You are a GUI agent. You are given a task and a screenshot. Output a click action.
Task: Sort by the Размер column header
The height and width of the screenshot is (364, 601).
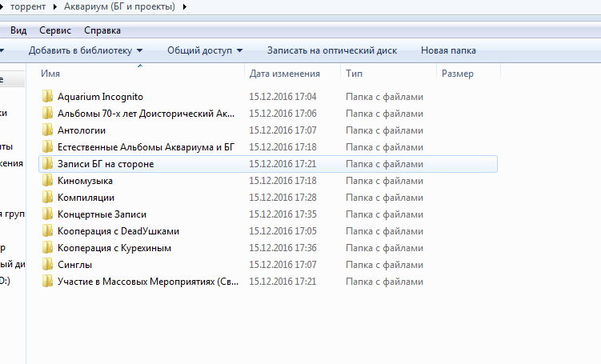(x=458, y=74)
